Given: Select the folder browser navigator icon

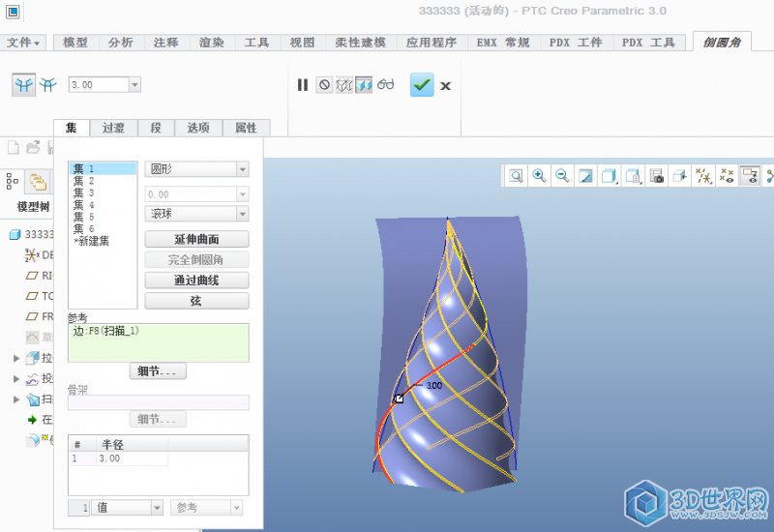Looking at the screenshot, I should (x=38, y=182).
